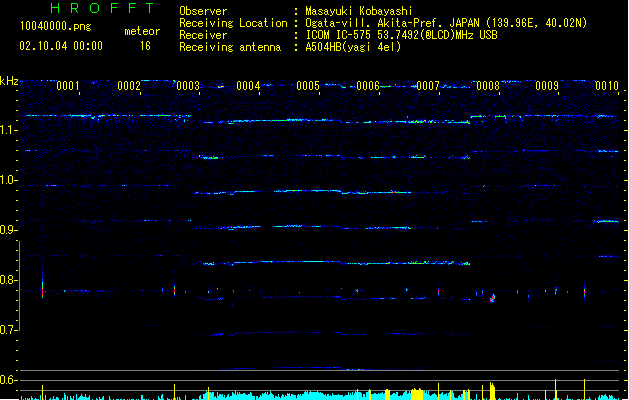Click observer name Masayuki Kobayashi

(359, 11)
